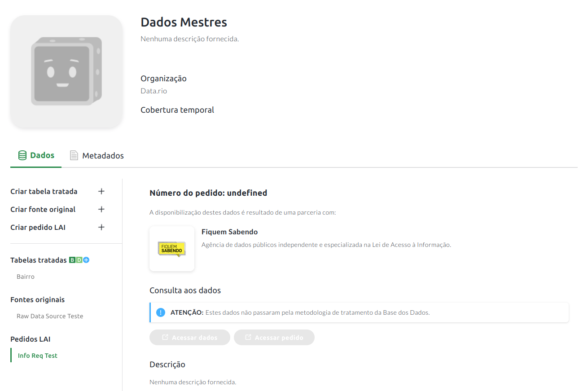Click the Acessar dados button

(190, 338)
